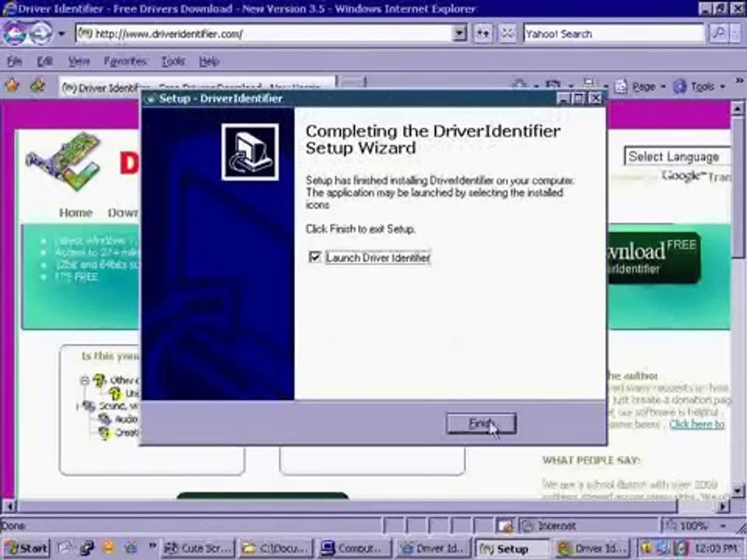747x560 pixels.
Task: Click the Refresh page button
Action: 482,33
